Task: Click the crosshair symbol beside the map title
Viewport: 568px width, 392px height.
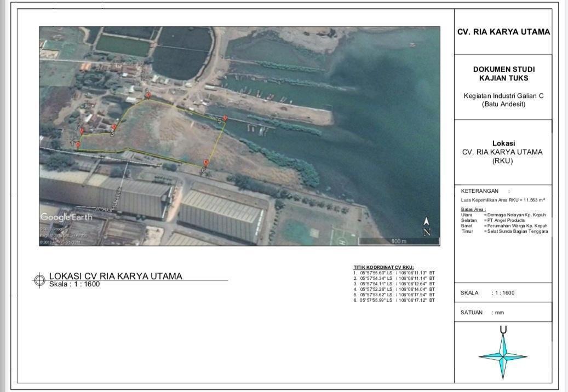Action: 39,280
